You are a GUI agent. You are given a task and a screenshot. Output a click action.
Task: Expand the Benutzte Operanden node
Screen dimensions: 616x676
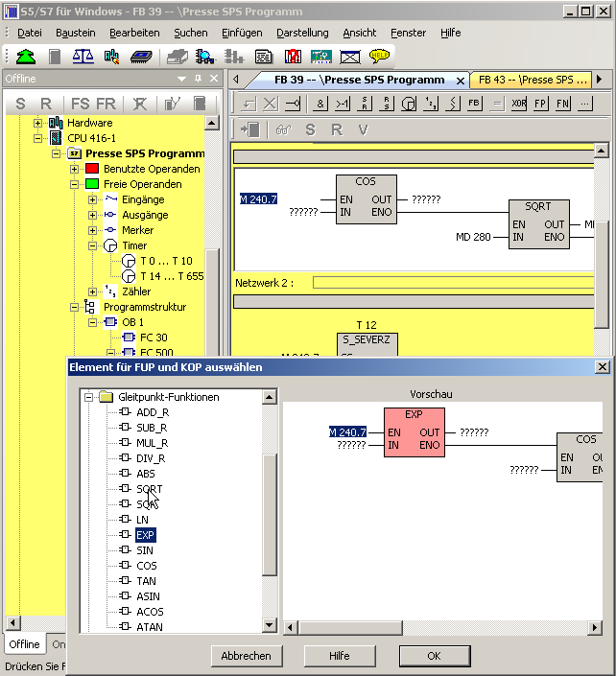pyautogui.click(x=74, y=169)
